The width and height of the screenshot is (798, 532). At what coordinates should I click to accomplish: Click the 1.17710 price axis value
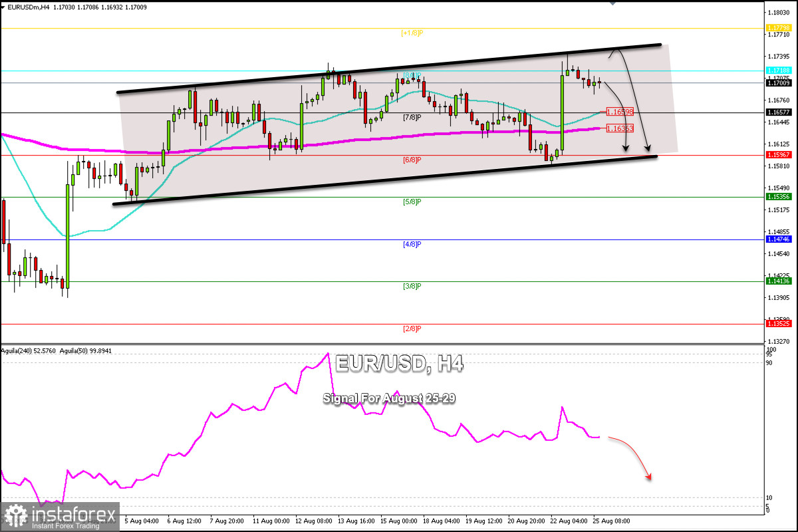click(778, 35)
